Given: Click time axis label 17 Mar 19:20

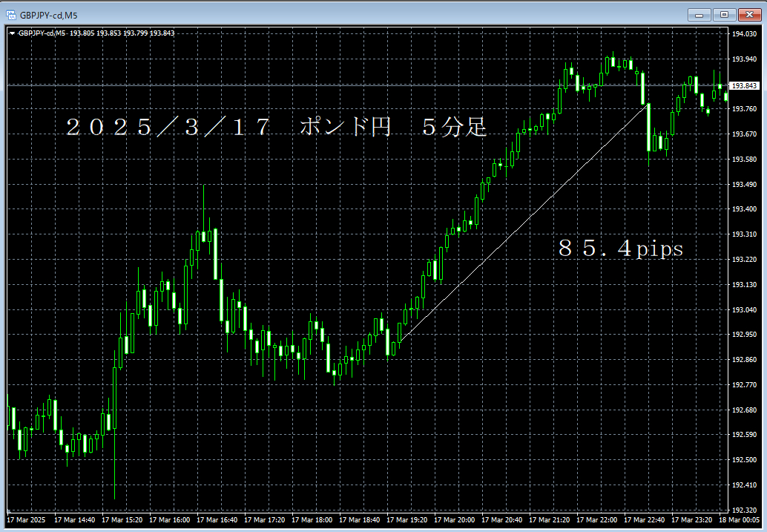Looking at the screenshot, I should pyautogui.click(x=406, y=520).
